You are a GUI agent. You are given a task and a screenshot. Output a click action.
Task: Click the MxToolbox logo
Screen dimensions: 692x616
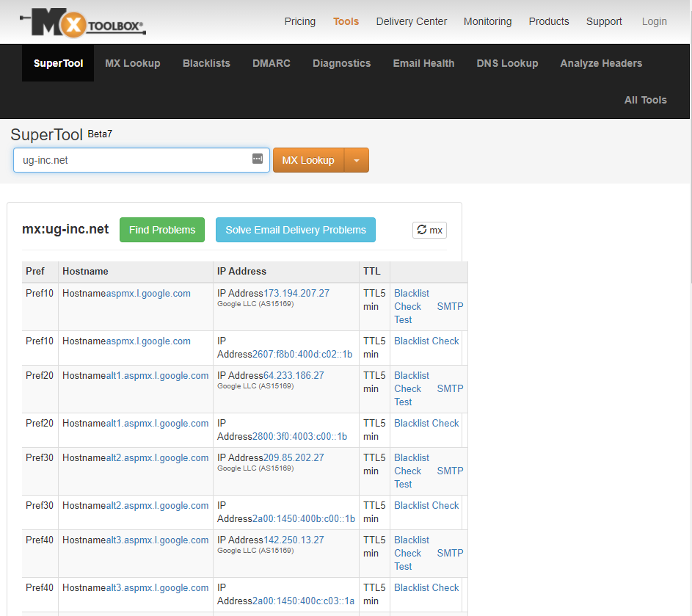click(x=83, y=22)
